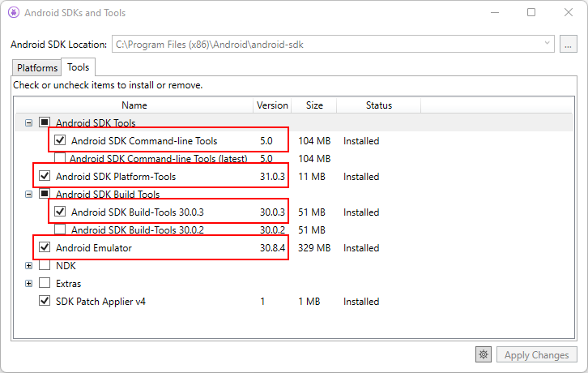Open the Android SDK Location dropdown arrow

[548, 43]
